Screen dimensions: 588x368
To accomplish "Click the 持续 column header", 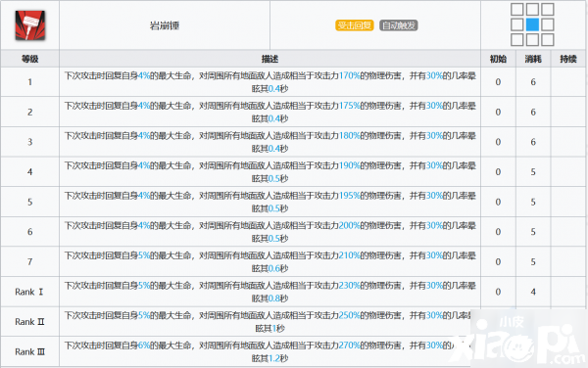I will (568, 59).
